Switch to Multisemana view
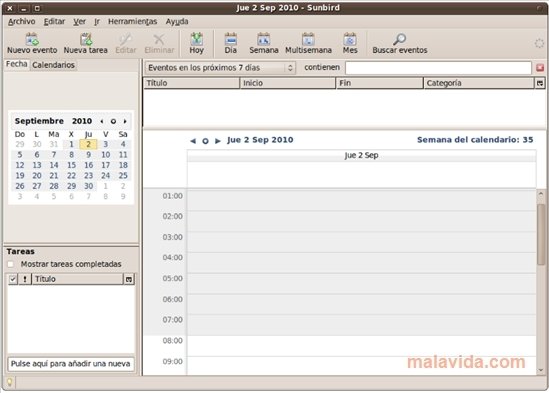The height and width of the screenshot is (393, 549). (x=308, y=43)
